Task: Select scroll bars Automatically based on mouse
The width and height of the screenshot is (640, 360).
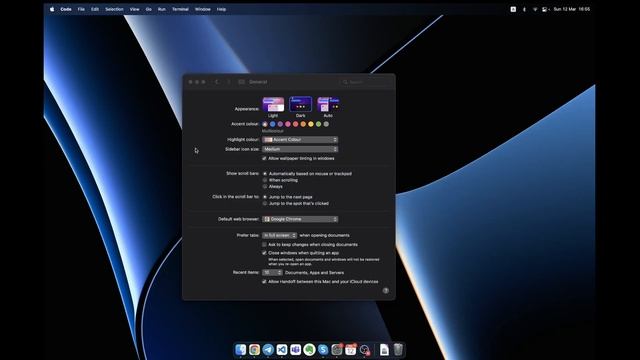Action: (265, 174)
